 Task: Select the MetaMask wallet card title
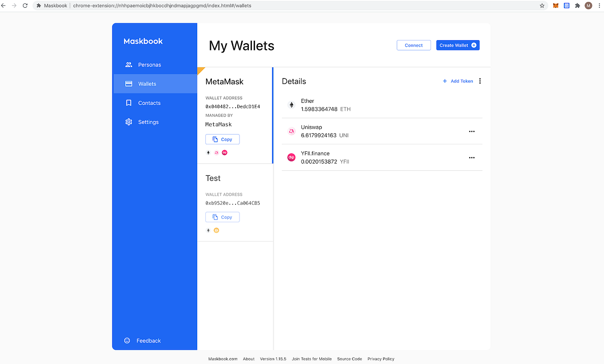[224, 82]
